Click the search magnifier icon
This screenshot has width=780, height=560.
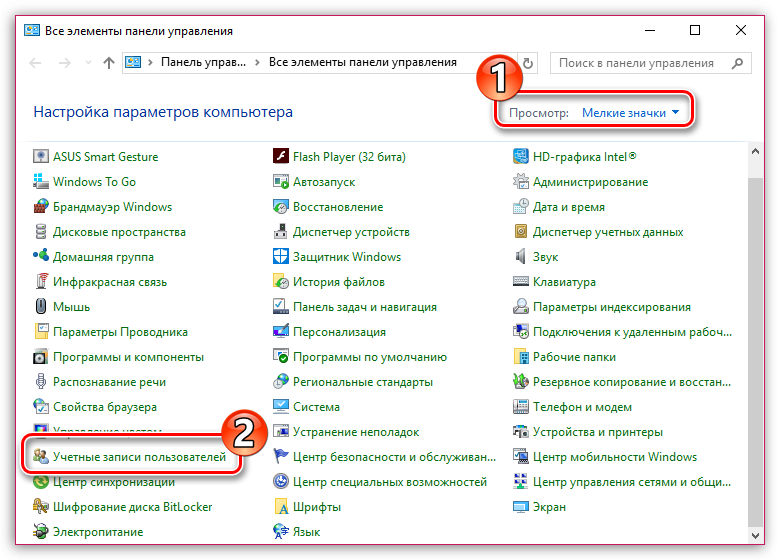point(738,63)
